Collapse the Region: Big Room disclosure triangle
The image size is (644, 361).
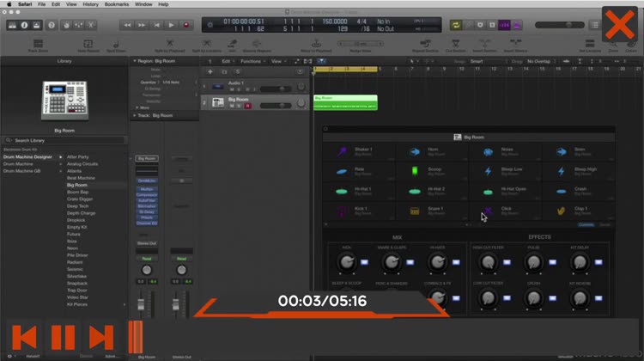point(134,61)
